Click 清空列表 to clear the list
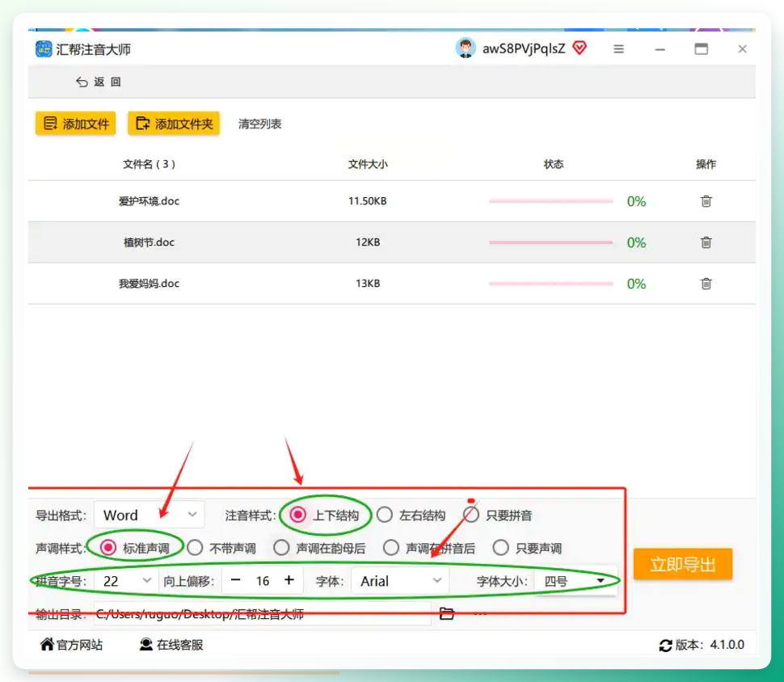784x682 pixels. (x=259, y=124)
